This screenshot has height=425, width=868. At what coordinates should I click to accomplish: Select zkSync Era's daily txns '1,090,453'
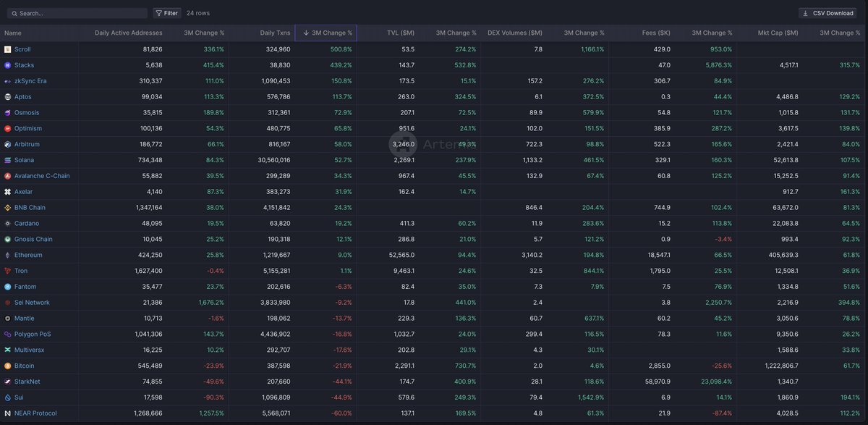point(275,81)
